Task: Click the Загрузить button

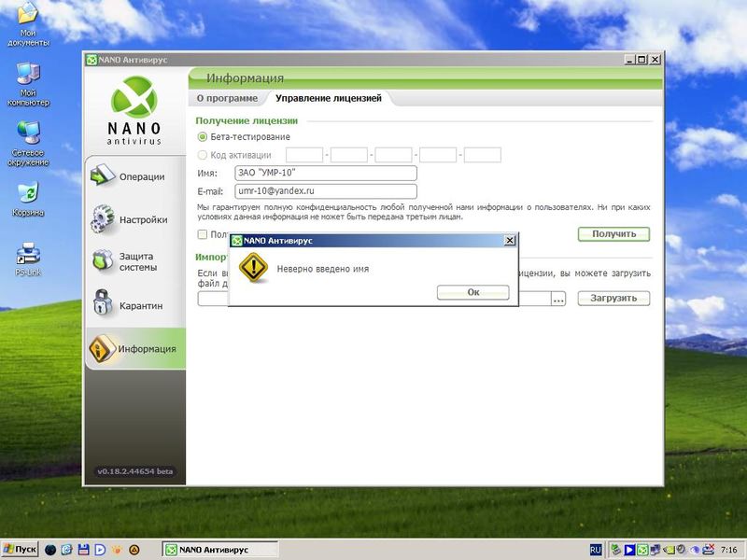Action: tap(613, 299)
